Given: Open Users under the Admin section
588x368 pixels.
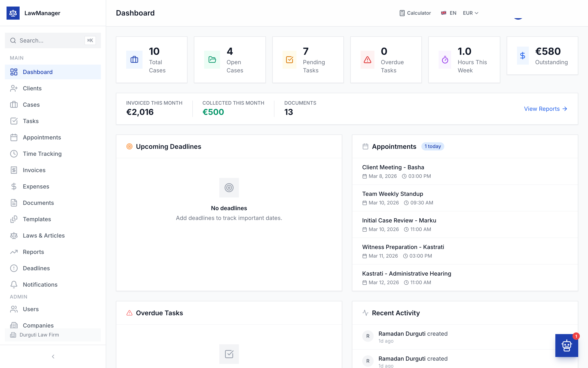Looking at the screenshot, I should (x=53, y=309).
